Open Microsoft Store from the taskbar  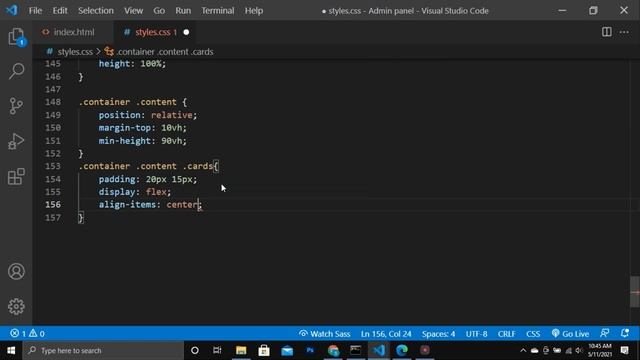point(264,350)
